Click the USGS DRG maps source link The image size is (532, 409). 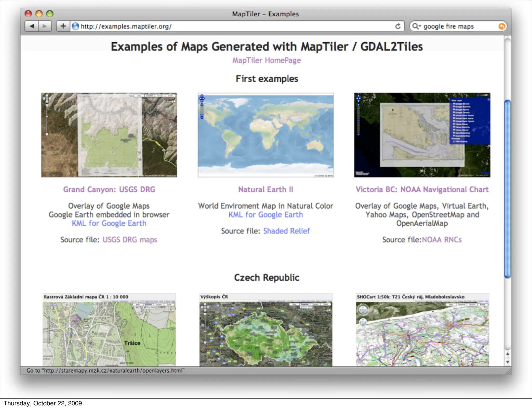[x=130, y=240]
